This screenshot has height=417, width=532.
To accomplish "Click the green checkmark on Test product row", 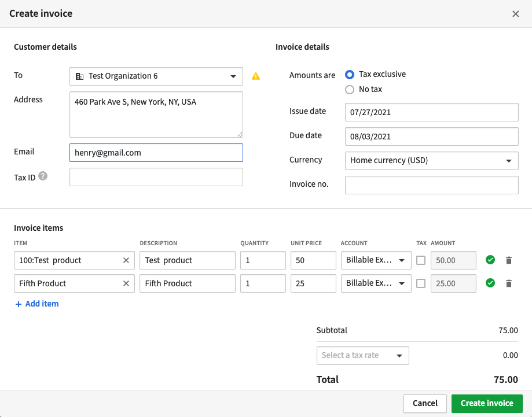I will point(490,260).
